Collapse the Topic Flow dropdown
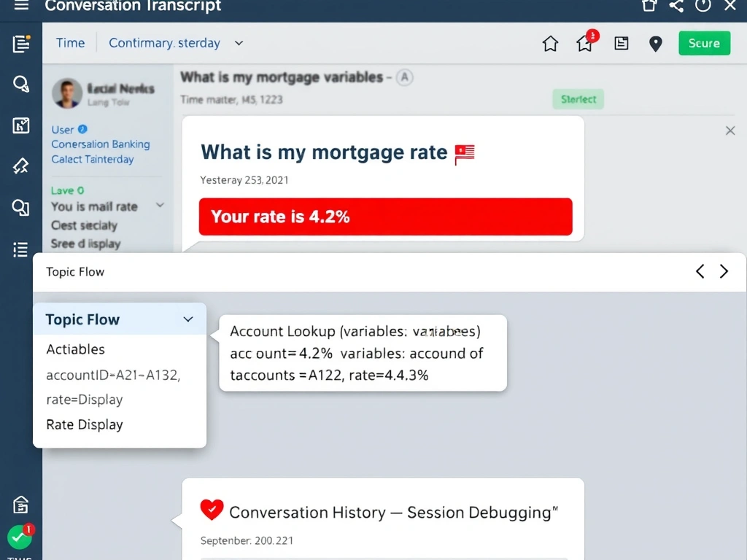Screen dimensions: 747x560 click(188, 319)
